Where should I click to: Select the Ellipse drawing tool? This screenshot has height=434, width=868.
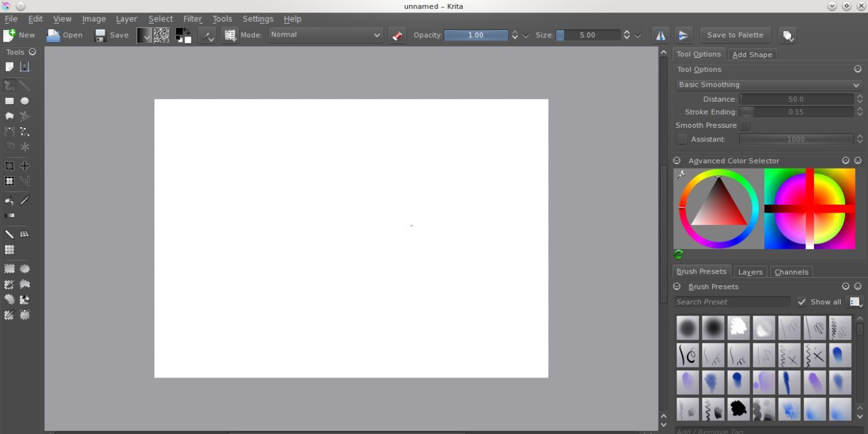click(x=24, y=100)
